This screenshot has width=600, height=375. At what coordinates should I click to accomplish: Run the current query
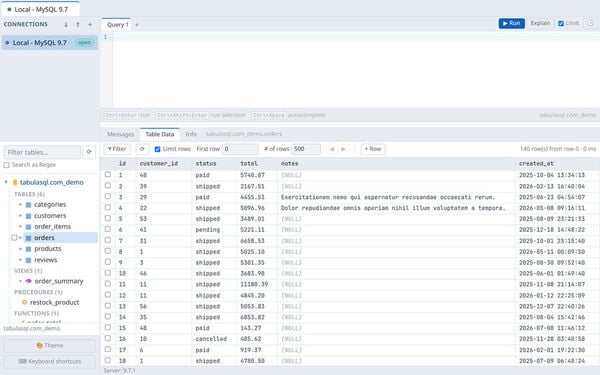click(512, 23)
